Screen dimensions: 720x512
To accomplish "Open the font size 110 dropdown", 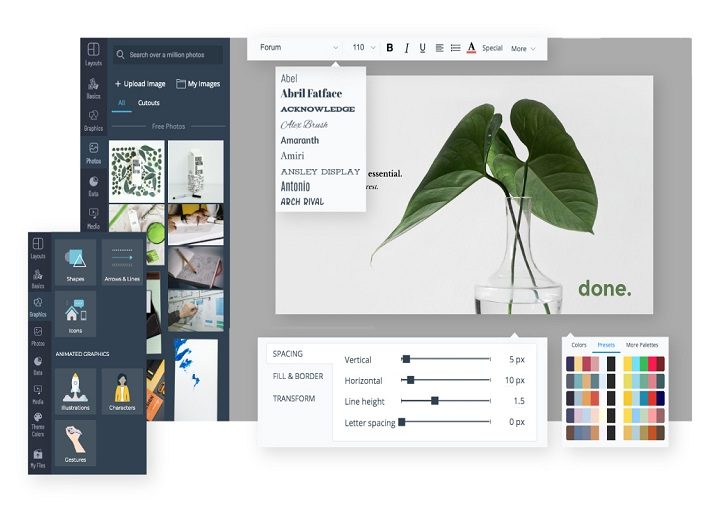I will tap(363, 48).
